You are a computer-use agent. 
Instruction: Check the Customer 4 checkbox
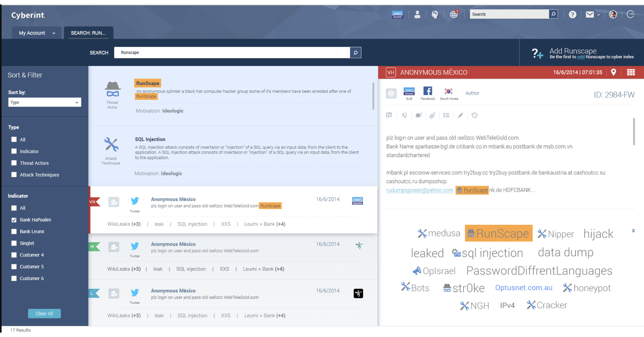pos(14,255)
